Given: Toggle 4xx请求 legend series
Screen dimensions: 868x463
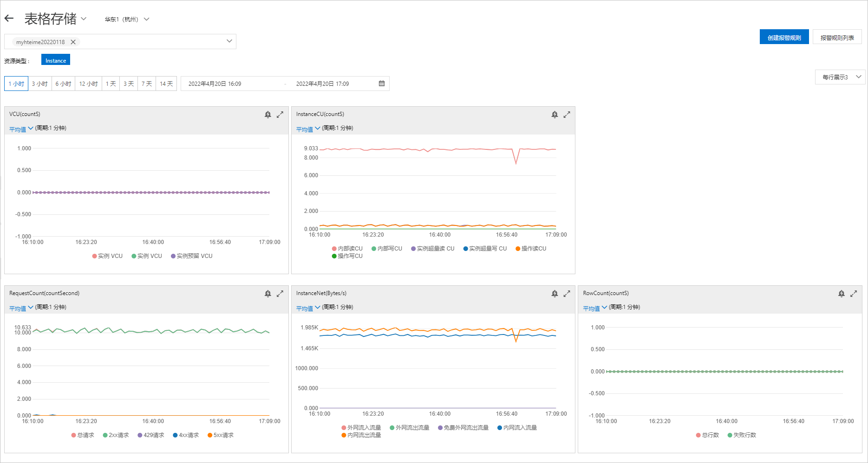Looking at the screenshot, I should pos(186,435).
